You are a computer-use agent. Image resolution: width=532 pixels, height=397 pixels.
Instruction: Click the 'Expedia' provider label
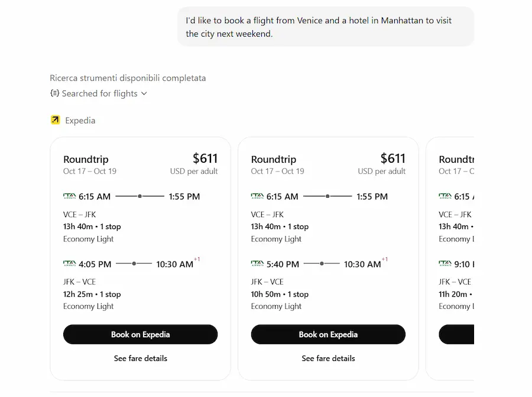[x=80, y=120]
